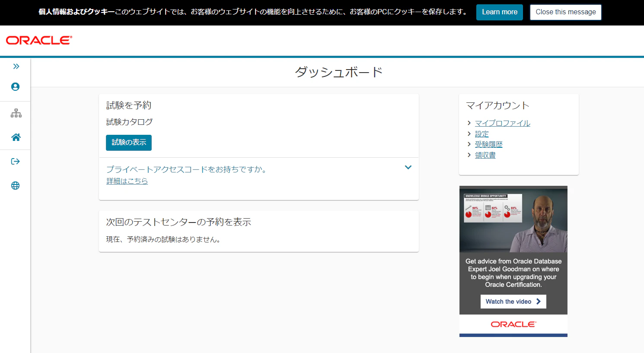Image resolution: width=644 pixels, height=353 pixels.
Task: Open the 受験履歴 link
Action: (x=489, y=144)
